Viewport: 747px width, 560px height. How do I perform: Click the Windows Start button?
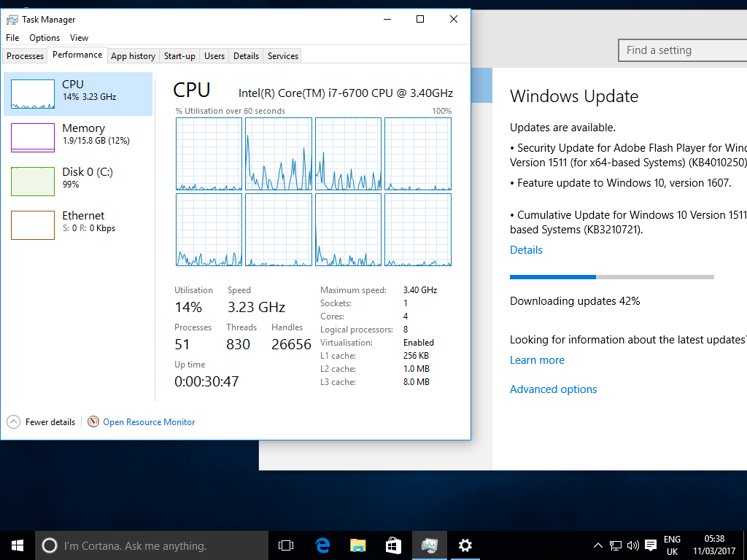[18, 545]
